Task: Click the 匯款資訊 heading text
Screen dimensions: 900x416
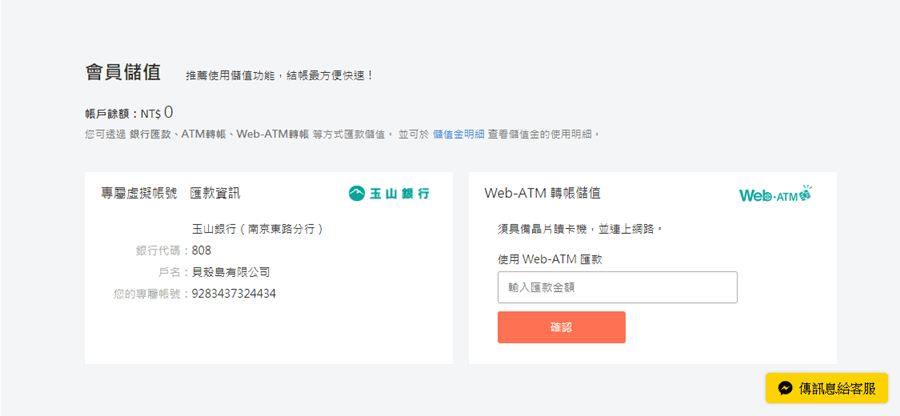Action: coord(215,193)
